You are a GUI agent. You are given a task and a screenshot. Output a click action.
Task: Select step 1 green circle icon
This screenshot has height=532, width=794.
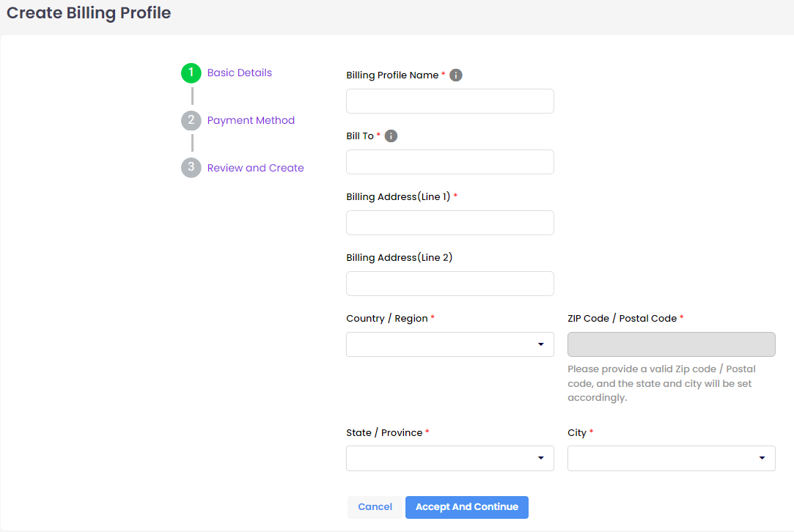tap(191, 73)
